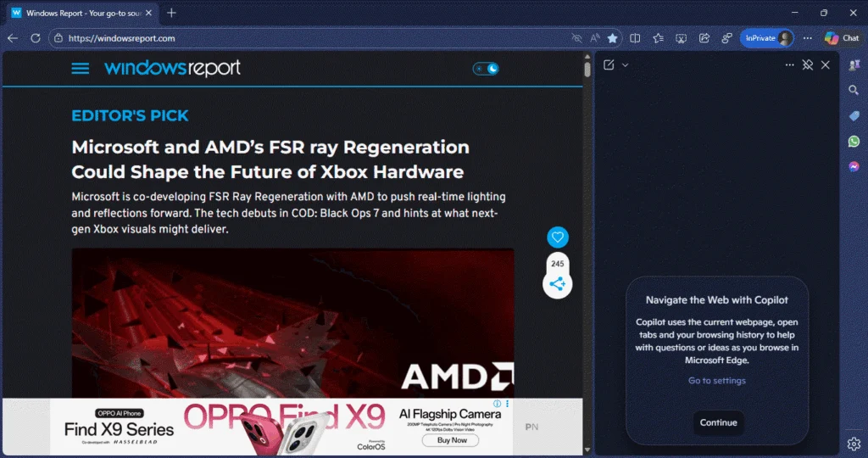Open Split screen view in toolbar
868x458 pixels.
pyautogui.click(x=635, y=38)
